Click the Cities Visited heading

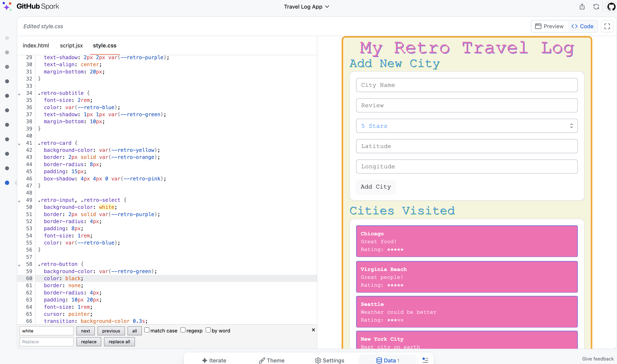402,211
